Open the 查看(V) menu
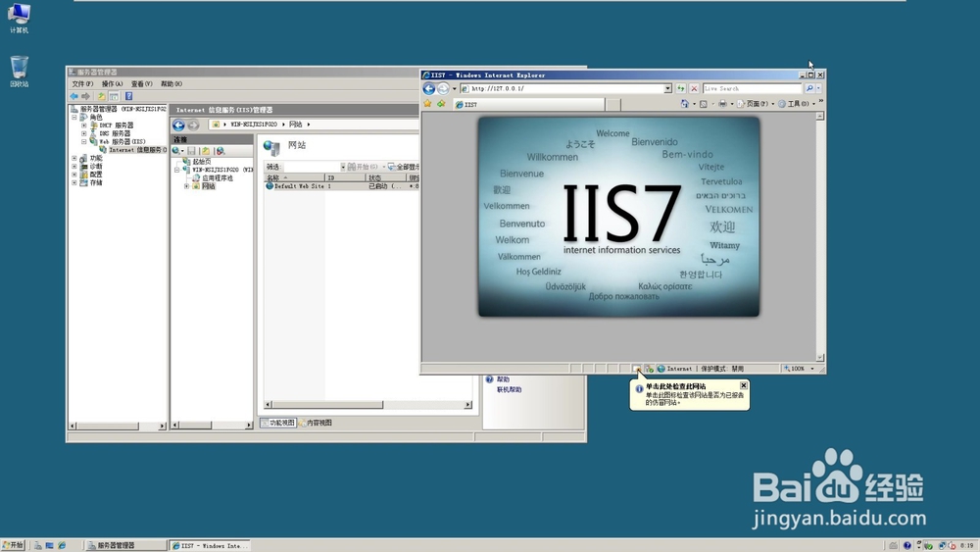Screen dimensions: 980x552 [142, 83]
